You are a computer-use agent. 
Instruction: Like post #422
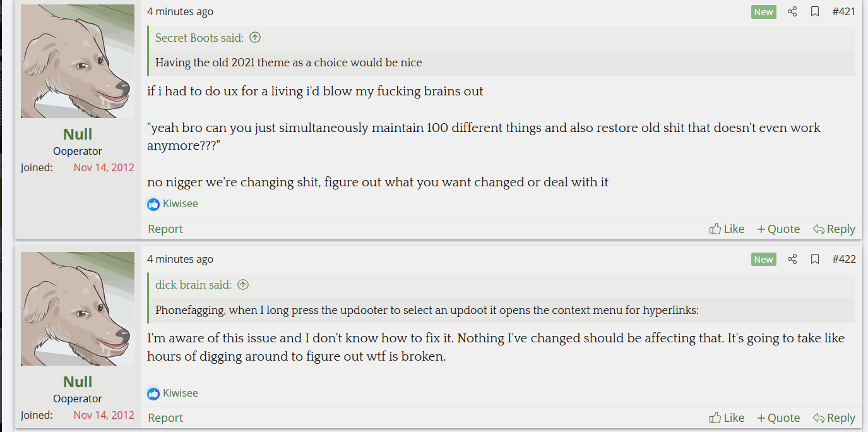[727, 417]
